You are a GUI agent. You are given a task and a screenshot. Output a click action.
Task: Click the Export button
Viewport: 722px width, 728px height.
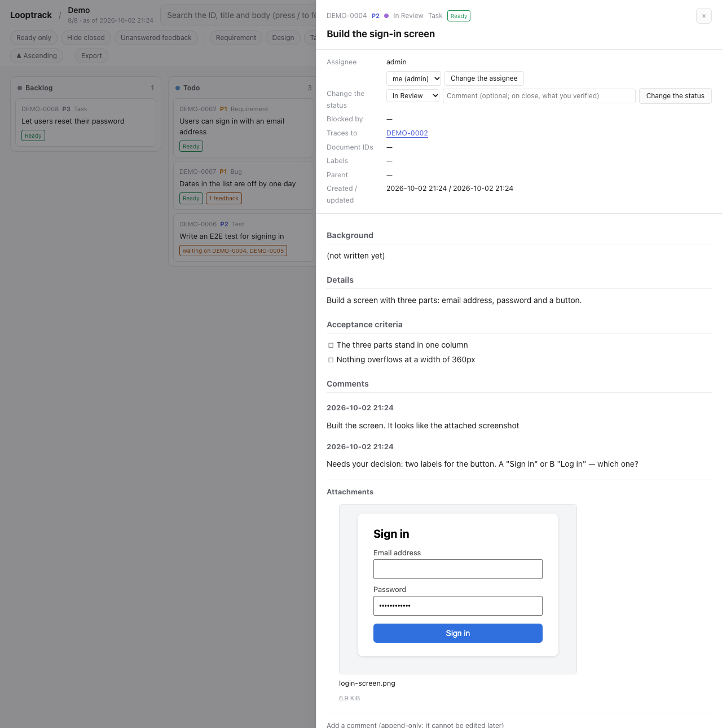tap(91, 56)
